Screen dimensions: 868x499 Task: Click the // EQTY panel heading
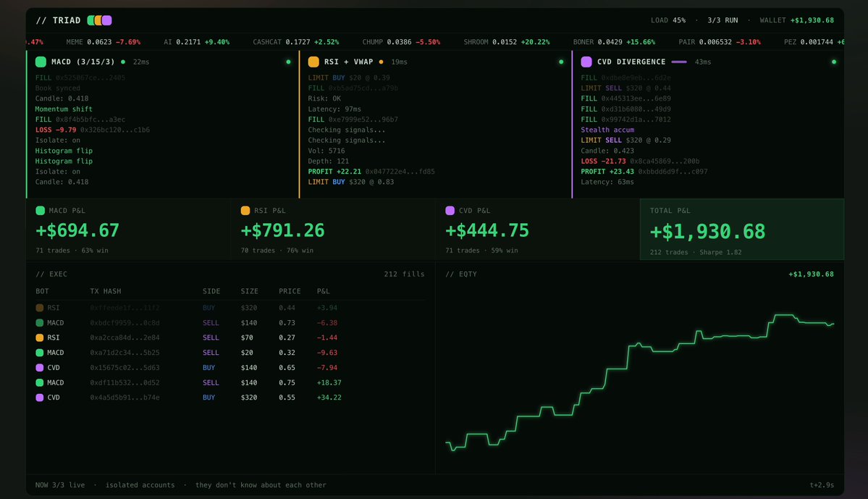[x=462, y=274]
